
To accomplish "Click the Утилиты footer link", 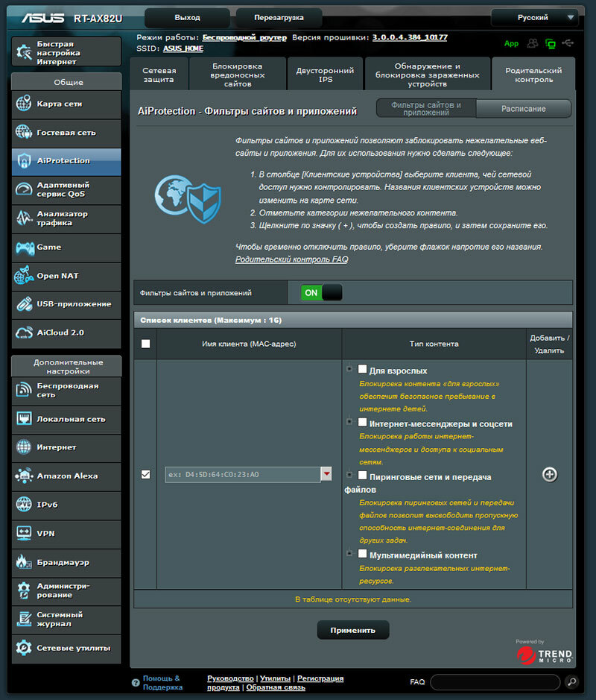I will coord(275,678).
